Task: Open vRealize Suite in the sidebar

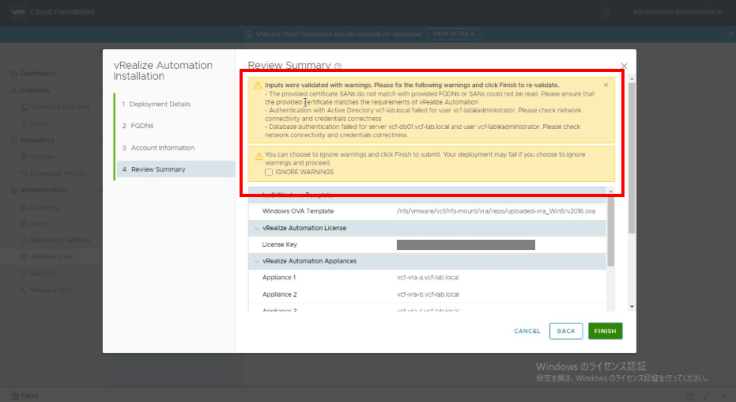Action: click(52, 256)
